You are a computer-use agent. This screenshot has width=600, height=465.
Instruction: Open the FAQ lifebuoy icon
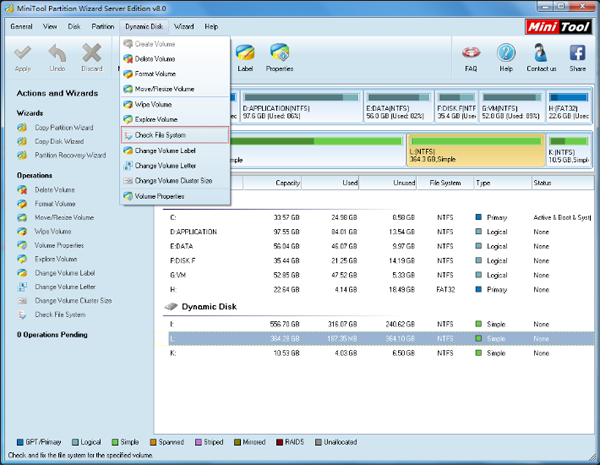pos(471,53)
